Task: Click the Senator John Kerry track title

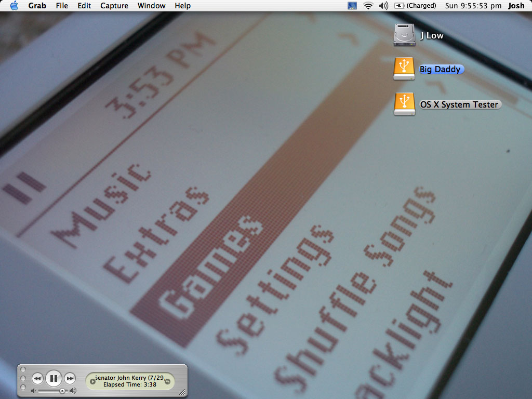Action: (x=129, y=378)
